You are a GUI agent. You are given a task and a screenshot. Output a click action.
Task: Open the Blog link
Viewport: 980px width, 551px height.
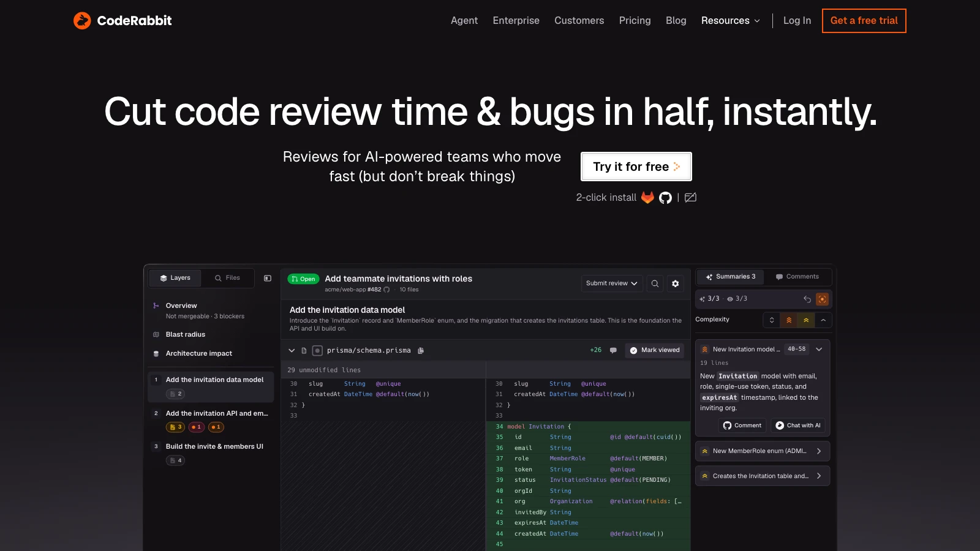click(x=676, y=21)
